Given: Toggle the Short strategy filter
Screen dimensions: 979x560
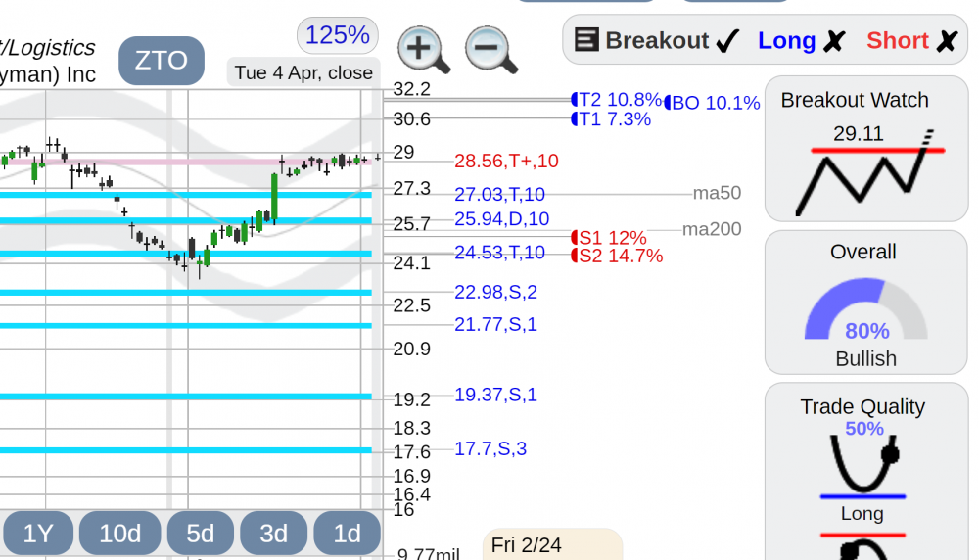Looking at the screenshot, I should point(912,40).
